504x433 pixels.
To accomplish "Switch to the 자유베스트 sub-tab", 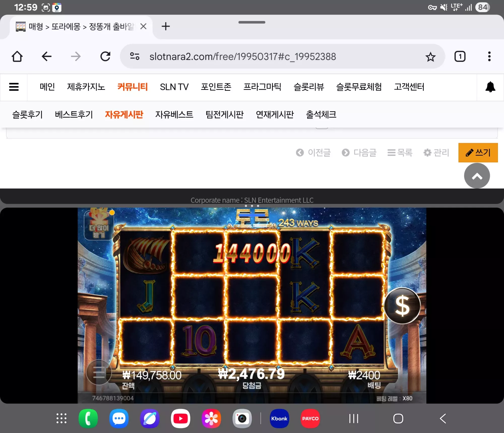I will coord(174,115).
